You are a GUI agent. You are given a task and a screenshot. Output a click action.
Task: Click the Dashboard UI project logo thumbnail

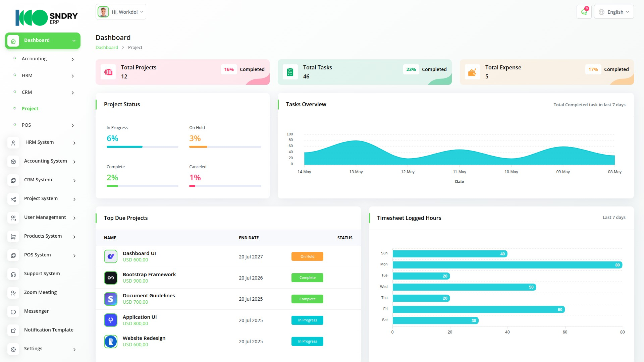tap(110, 256)
